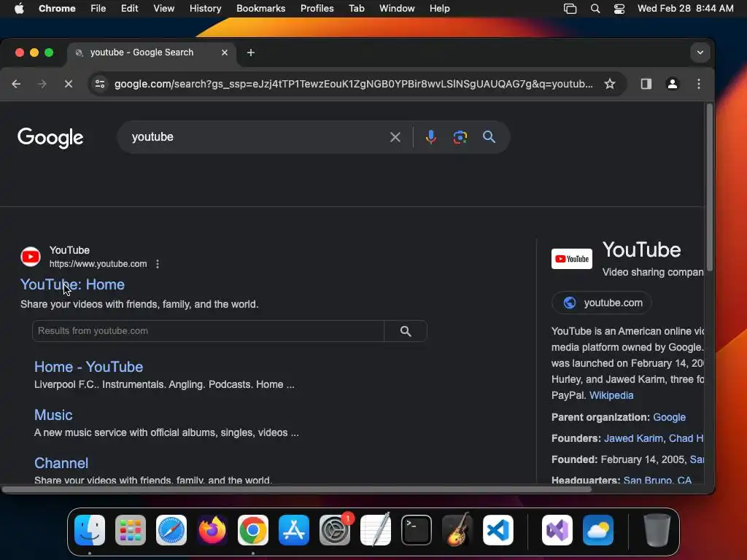
Task: Open the YouTube logo in knowledge panel
Action: pyautogui.click(x=572, y=259)
